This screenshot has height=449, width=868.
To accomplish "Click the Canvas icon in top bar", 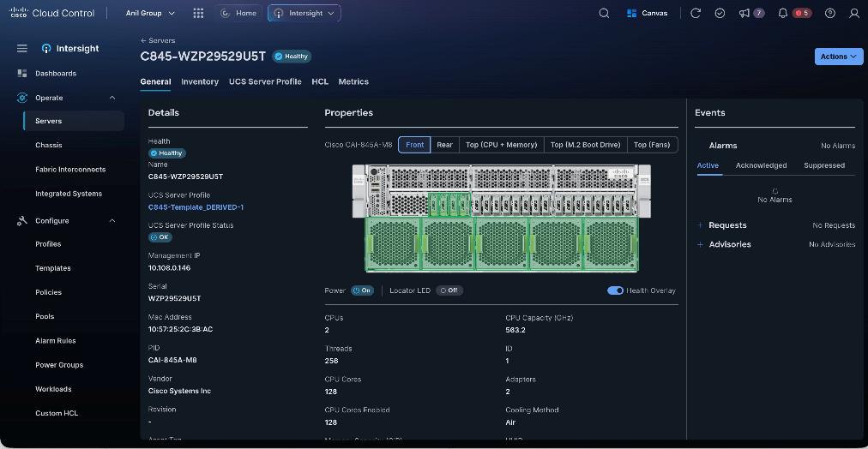I will click(631, 13).
